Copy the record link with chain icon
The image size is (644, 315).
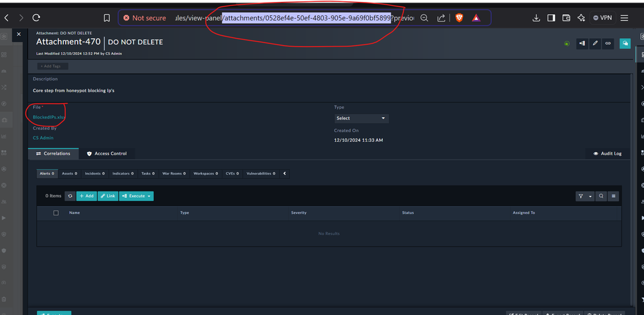point(609,43)
